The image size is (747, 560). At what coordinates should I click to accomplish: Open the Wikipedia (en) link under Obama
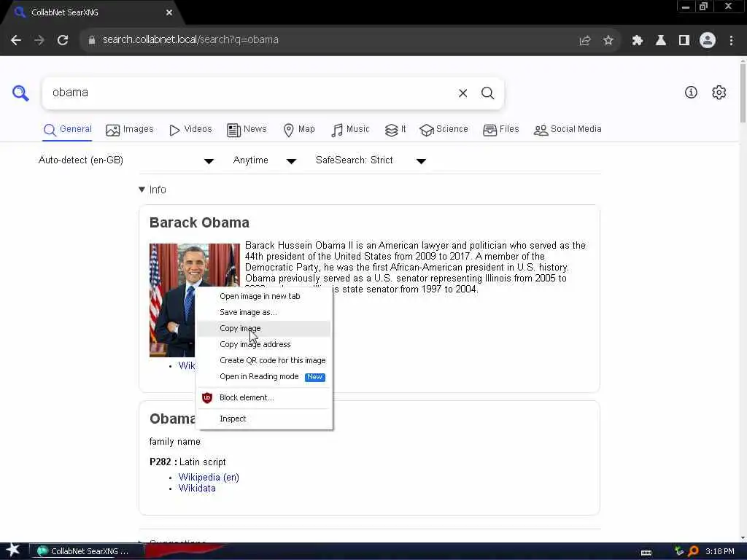click(x=209, y=477)
